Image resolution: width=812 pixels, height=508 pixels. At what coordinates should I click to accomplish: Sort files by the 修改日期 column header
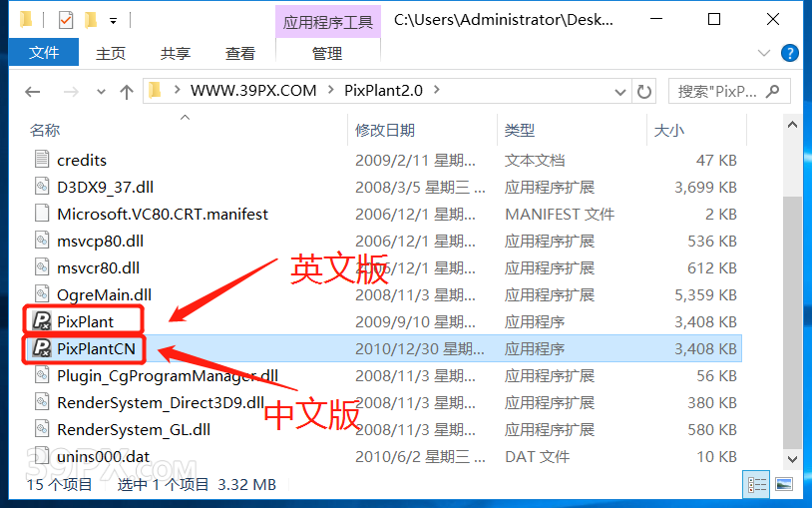[x=385, y=130]
